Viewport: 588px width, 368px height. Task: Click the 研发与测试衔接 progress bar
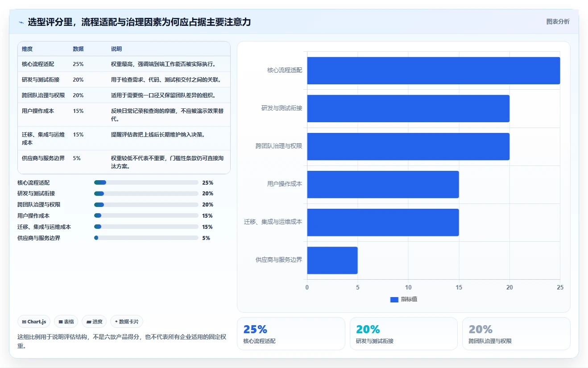(x=146, y=194)
